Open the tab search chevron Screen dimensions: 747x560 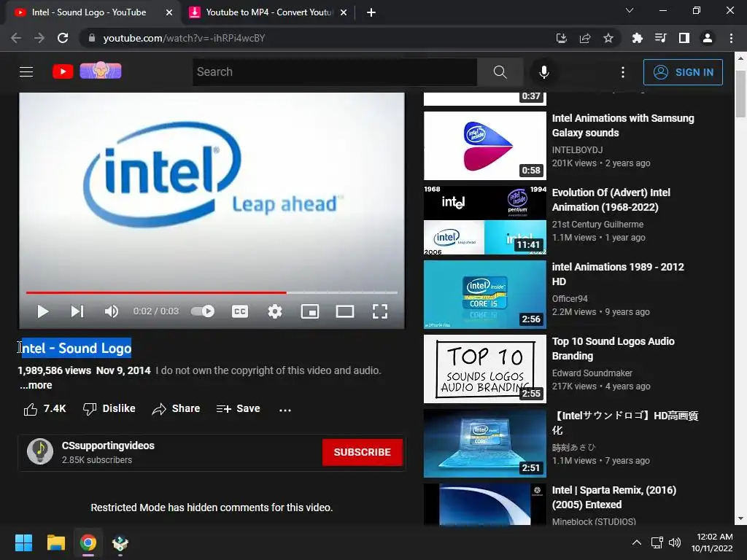click(630, 10)
